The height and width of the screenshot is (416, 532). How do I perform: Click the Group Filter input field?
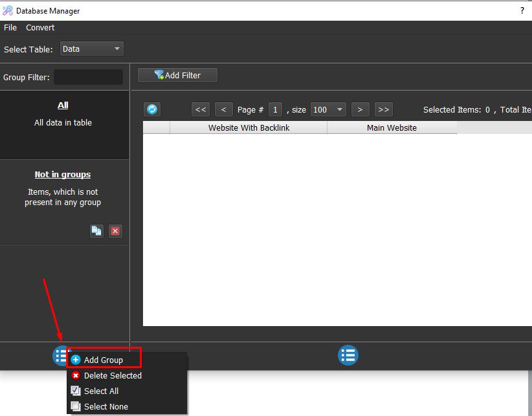pyautogui.click(x=88, y=77)
